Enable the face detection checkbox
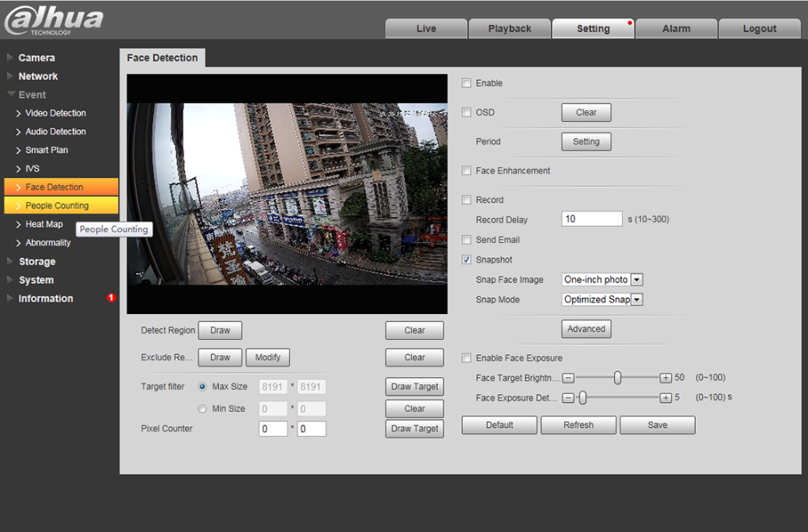Image resolution: width=808 pixels, height=532 pixels. click(x=466, y=83)
